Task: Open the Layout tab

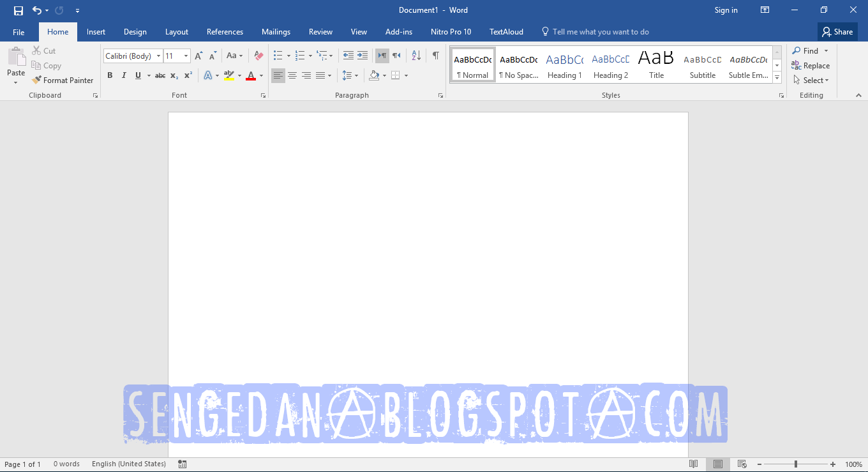Action: click(177, 32)
